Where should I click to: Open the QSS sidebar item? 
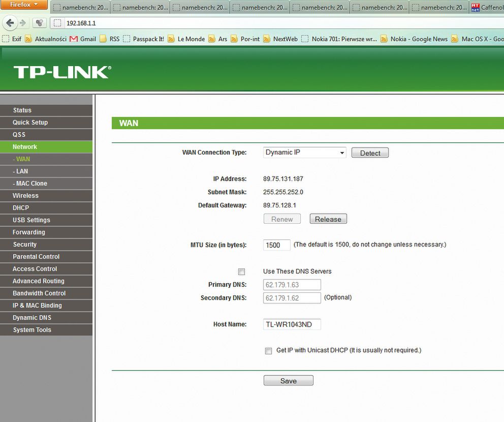coord(46,134)
